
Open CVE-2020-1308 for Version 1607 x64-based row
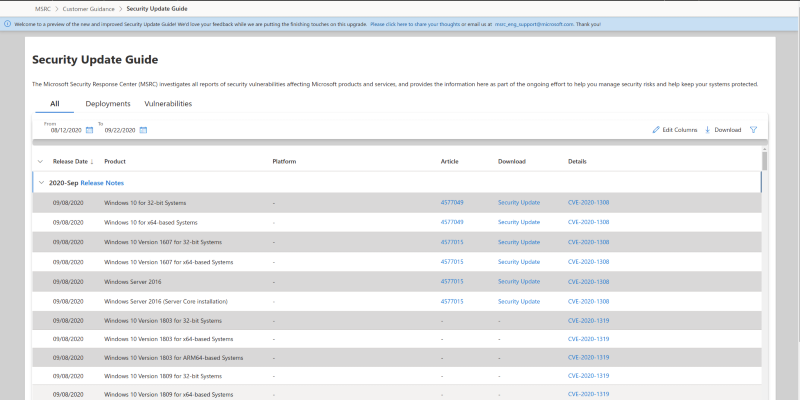588,262
